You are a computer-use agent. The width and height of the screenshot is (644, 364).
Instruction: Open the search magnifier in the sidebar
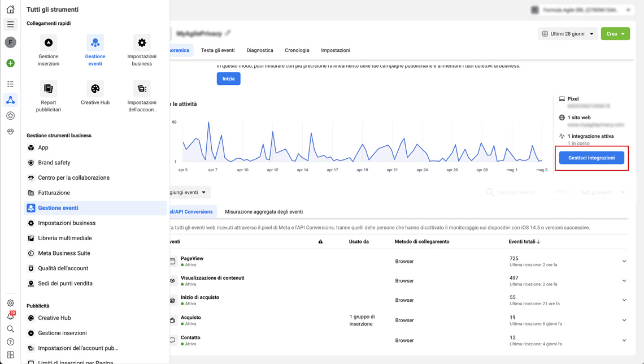[10, 328]
